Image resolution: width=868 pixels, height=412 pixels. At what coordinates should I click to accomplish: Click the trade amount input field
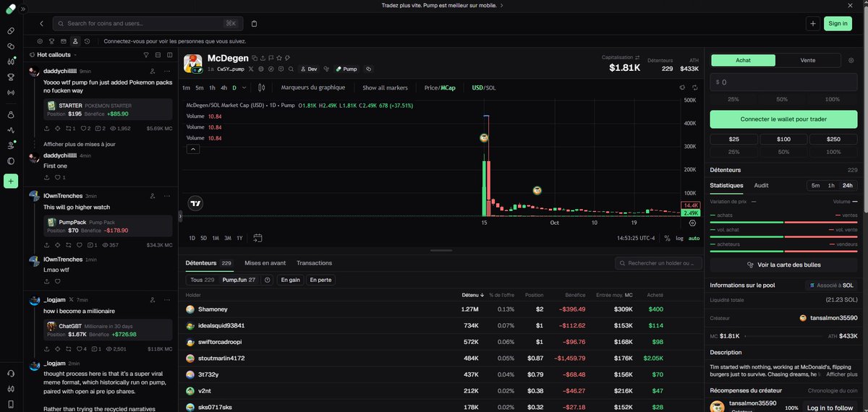(x=783, y=82)
